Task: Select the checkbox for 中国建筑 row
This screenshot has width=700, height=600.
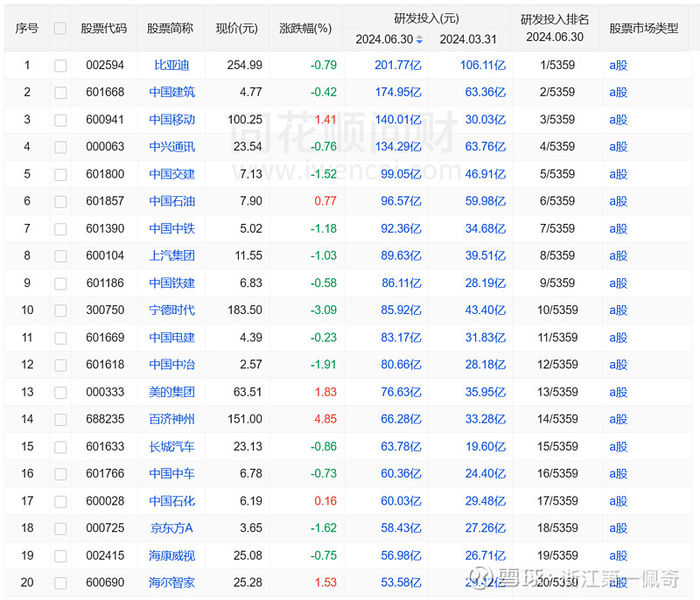Action: pos(60,93)
